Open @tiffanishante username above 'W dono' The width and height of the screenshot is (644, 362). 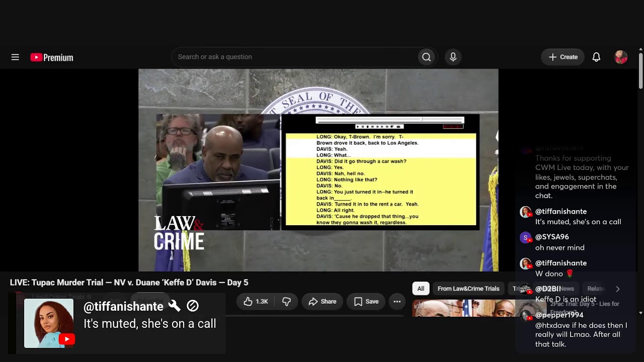coord(561,263)
